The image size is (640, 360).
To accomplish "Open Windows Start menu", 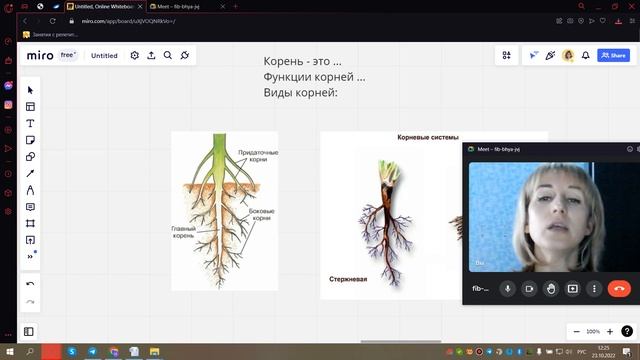I will click(9, 351).
